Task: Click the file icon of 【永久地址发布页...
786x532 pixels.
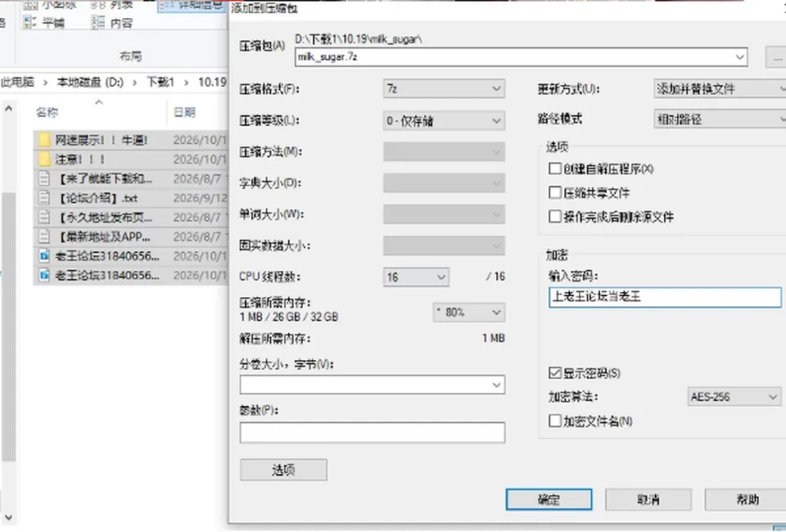Action: (44, 218)
